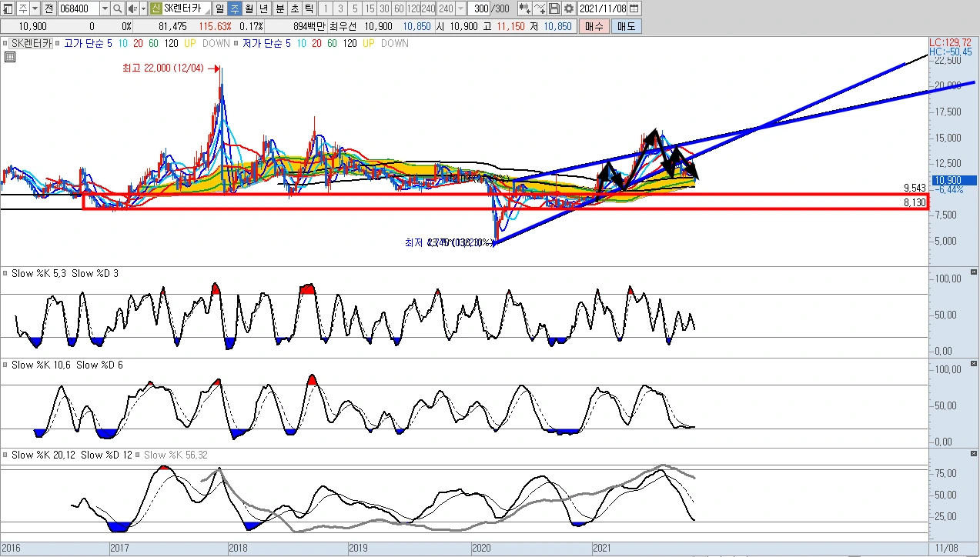This screenshot has width=980, height=557.
Task: Click the 2021/11/08 date field
Action: click(x=603, y=9)
